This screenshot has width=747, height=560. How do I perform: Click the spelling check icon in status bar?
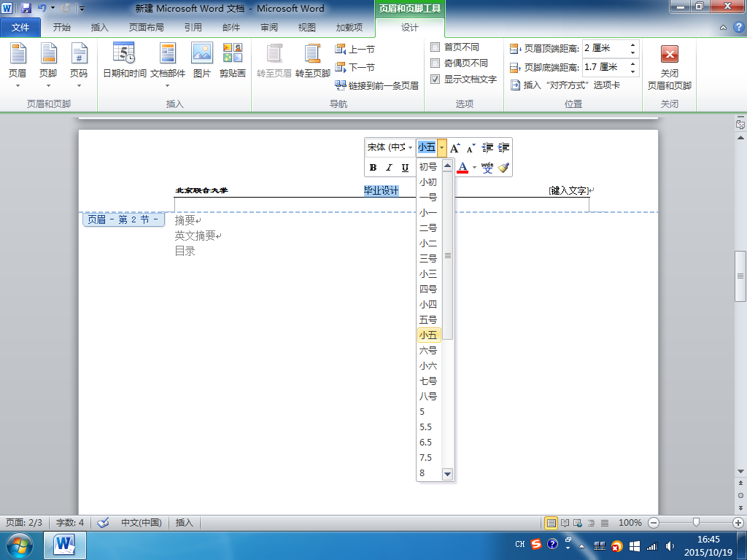click(x=103, y=522)
